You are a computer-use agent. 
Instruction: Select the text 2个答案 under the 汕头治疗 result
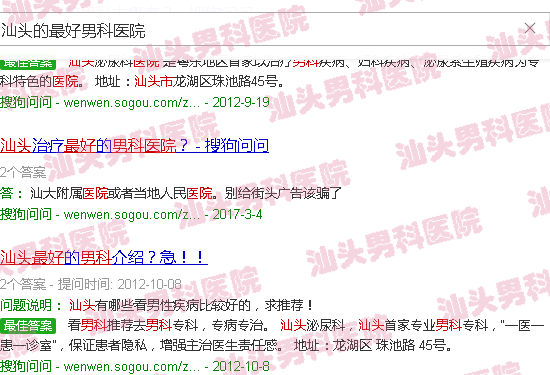[23, 173]
